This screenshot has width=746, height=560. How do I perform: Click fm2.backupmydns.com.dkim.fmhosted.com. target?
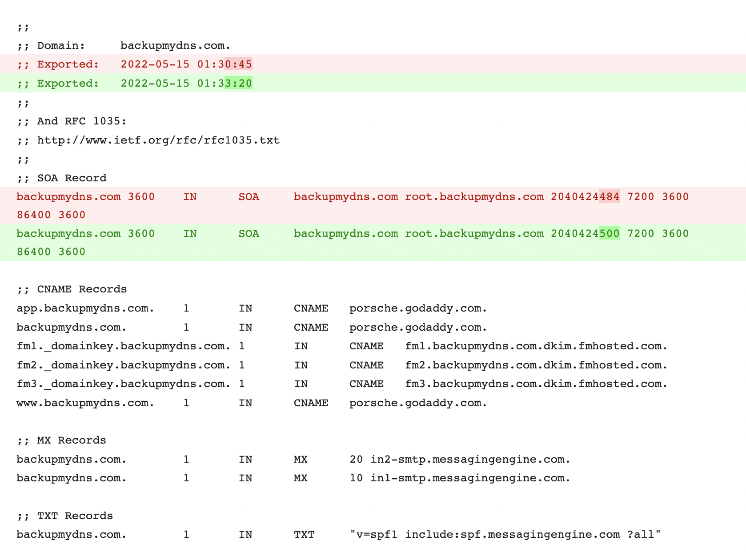point(536,365)
